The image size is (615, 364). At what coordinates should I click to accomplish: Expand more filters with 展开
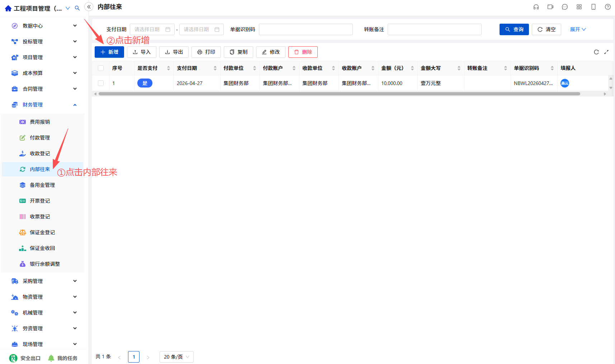[578, 29]
